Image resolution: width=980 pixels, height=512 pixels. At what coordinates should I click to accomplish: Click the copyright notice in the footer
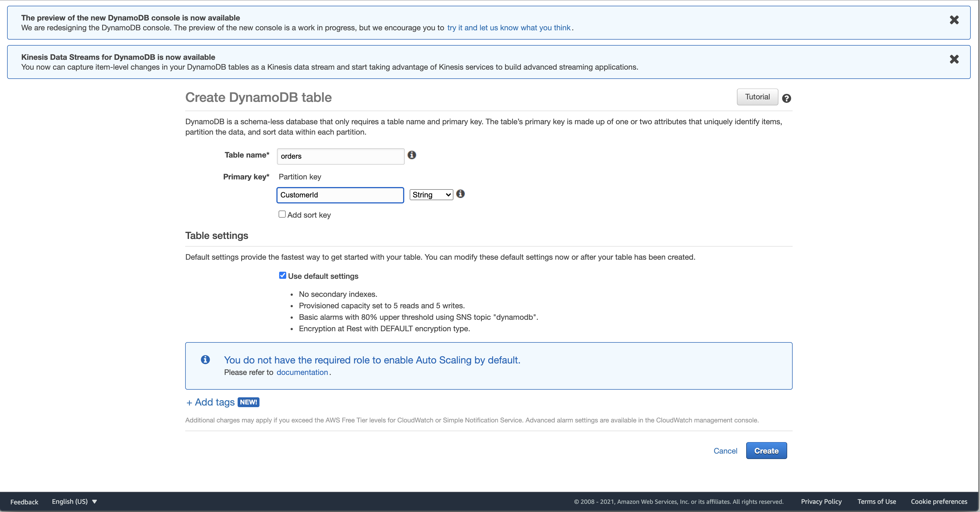(679, 501)
